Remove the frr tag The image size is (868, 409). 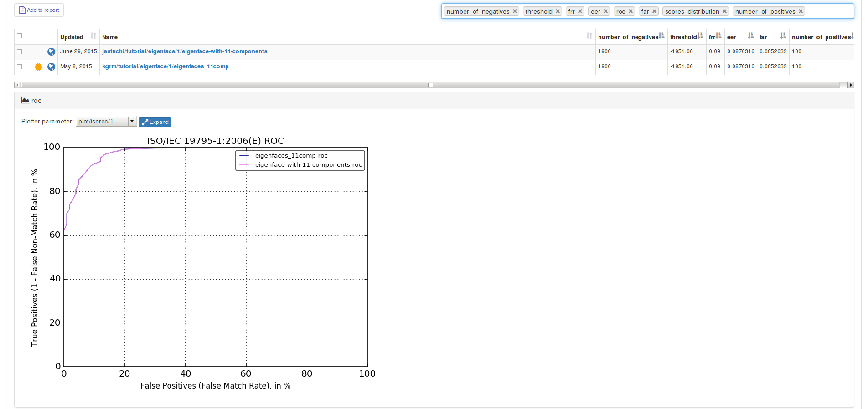pyautogui.click(x=580, y=11)
